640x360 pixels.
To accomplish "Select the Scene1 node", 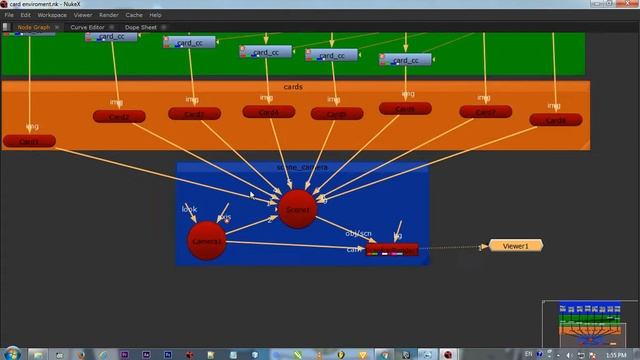I will point(298,209).
